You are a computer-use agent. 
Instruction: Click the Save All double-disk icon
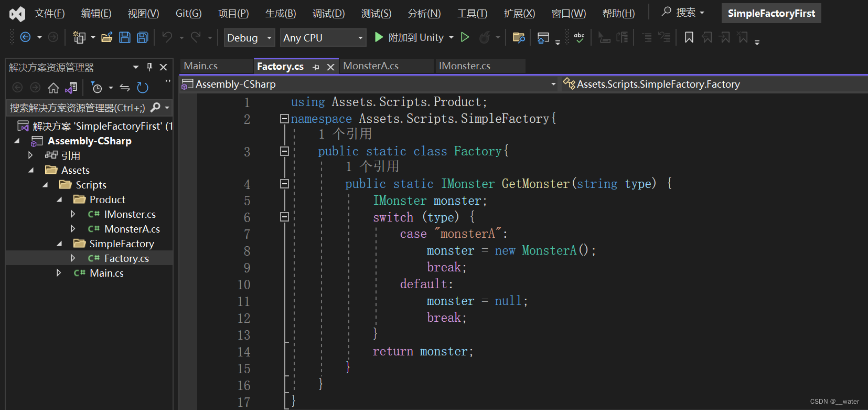[142, 37]
